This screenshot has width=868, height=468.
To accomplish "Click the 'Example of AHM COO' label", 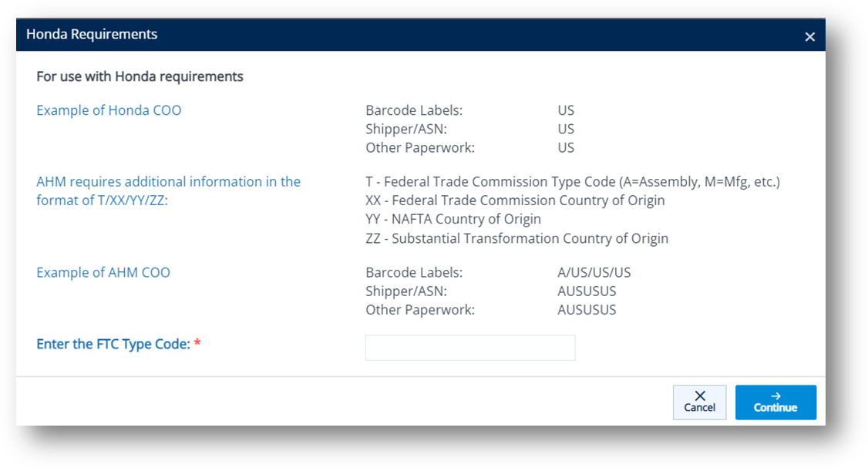I will click(x=103, y=272).
